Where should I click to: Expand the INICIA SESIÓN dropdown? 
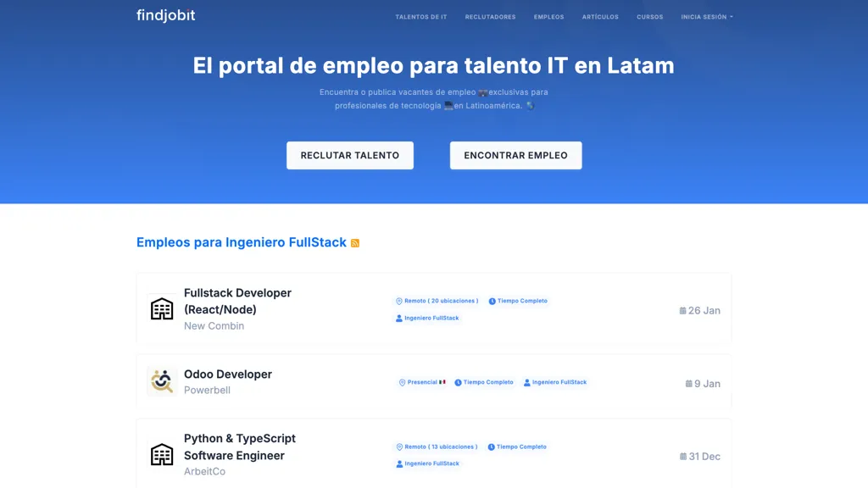[x=706, y=16]
